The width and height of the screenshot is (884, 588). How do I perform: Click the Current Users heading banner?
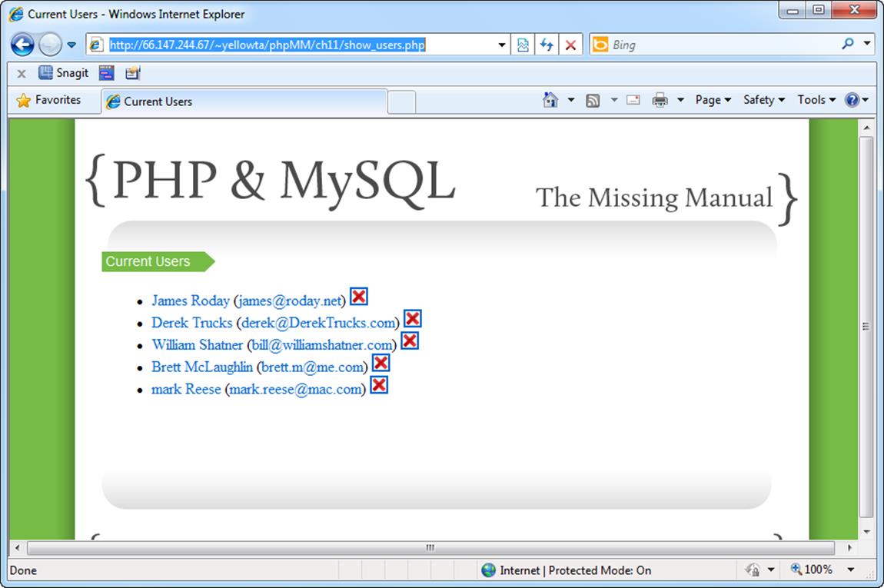point(158,261)
